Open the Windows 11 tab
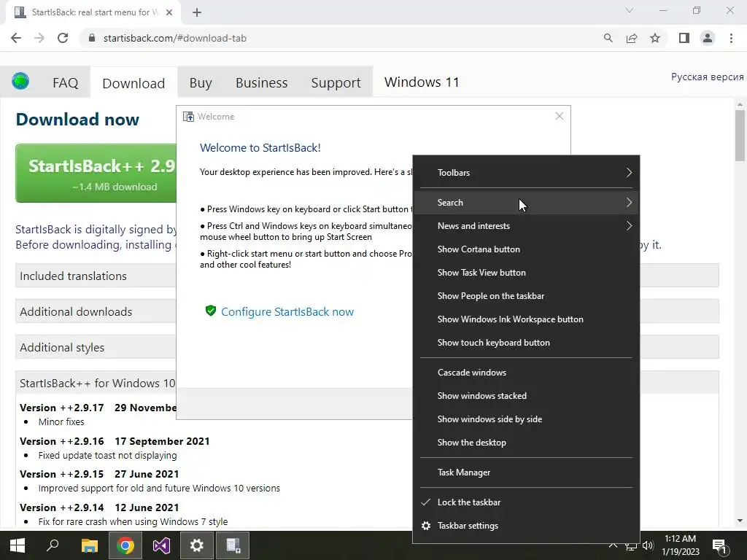The width and height of the screenshot is (747, 560). [x=422, y=82]
